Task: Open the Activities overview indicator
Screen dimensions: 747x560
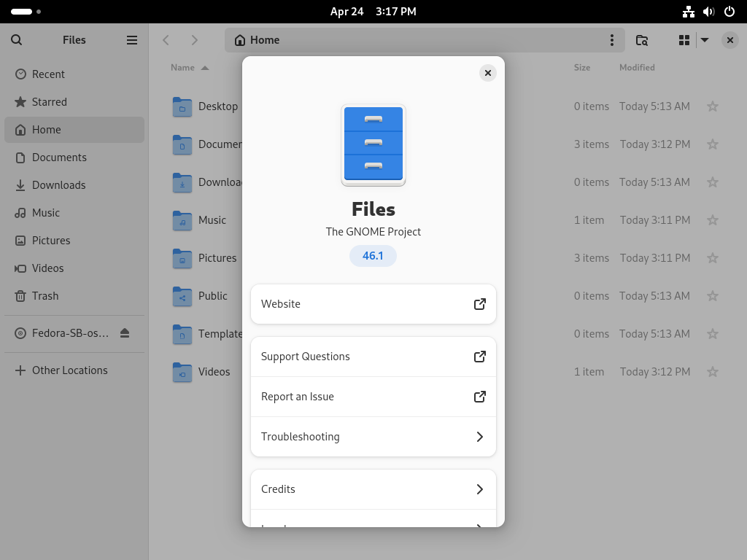Action: coord(26,12)
